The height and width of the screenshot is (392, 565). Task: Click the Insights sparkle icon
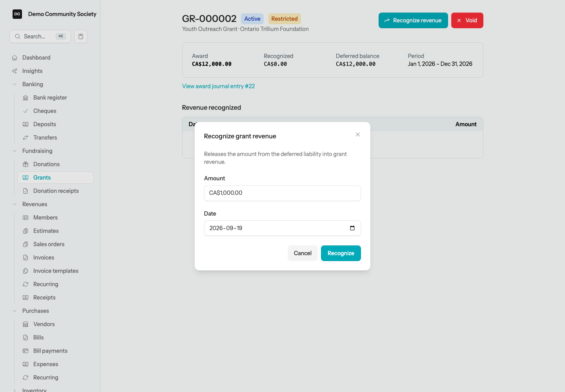point(15,71)
